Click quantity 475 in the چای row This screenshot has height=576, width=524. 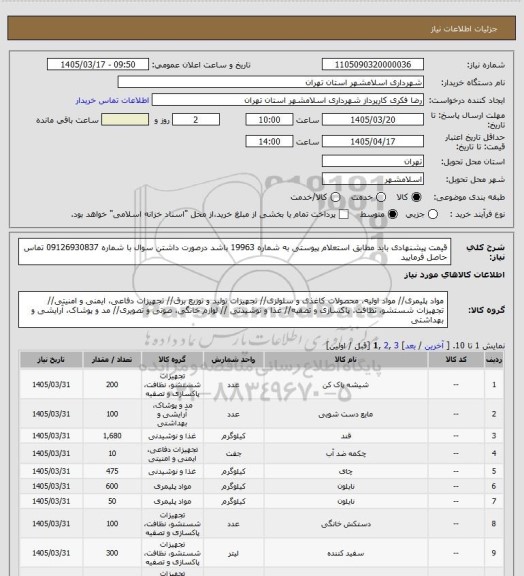pyautogui.click(x=112, y=471)
